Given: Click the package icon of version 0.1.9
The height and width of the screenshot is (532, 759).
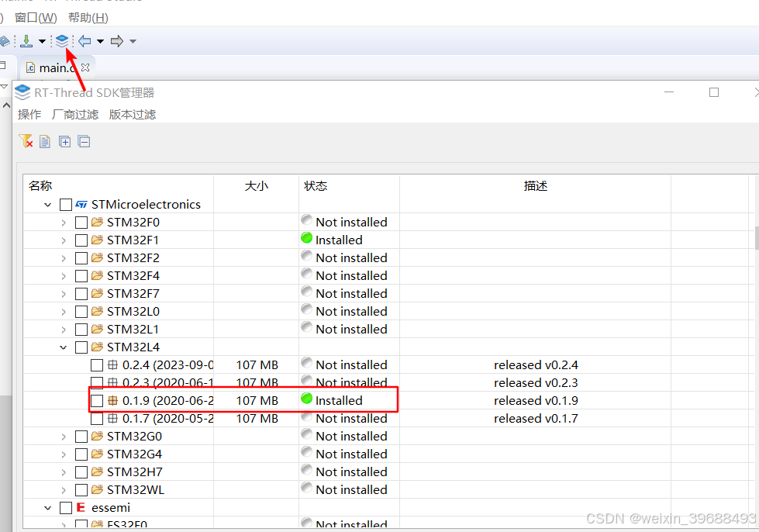Looking at the screenshot, I should 112,401.
